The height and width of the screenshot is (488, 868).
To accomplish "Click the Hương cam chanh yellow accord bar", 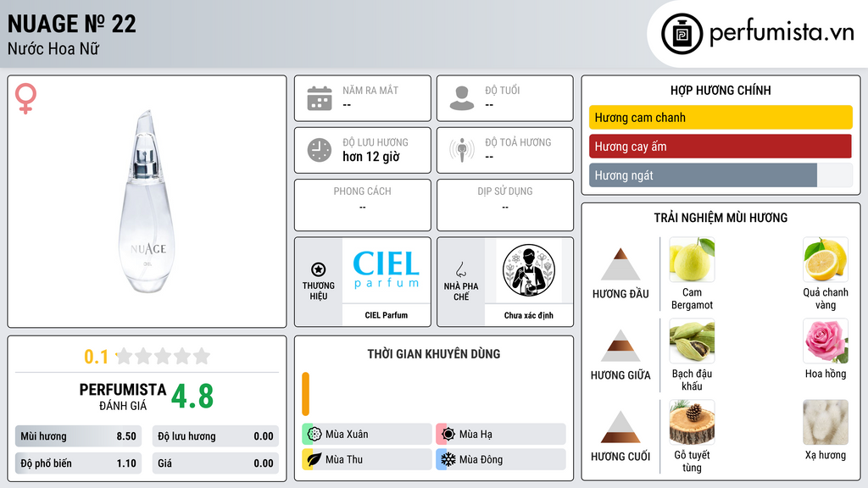I will pyautogui.click(x=721, y=117).
